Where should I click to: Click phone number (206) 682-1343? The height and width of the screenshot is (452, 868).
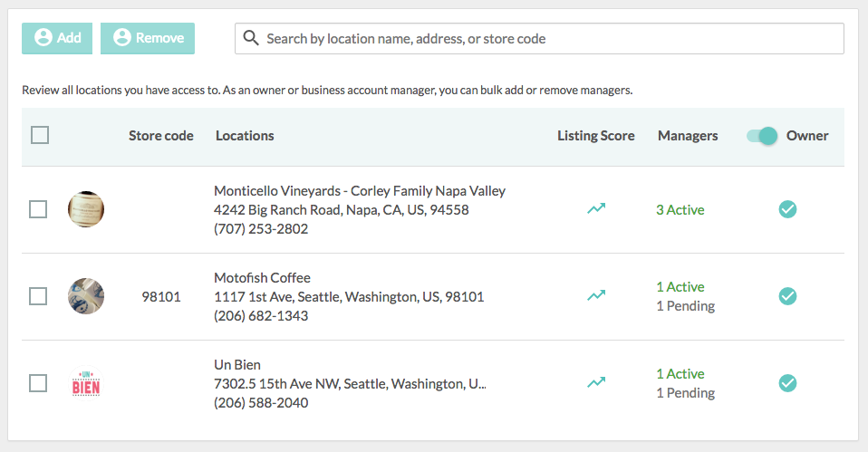pos(261,315)
